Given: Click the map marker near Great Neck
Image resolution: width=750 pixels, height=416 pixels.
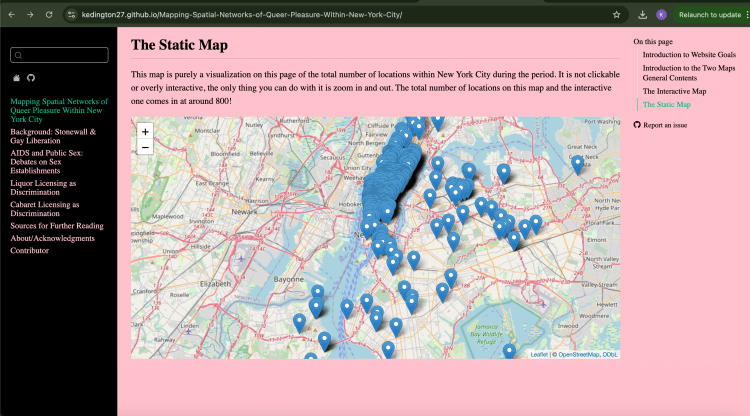Looking at the screenshot, I should pyautogui.click(x=577, y=163).
